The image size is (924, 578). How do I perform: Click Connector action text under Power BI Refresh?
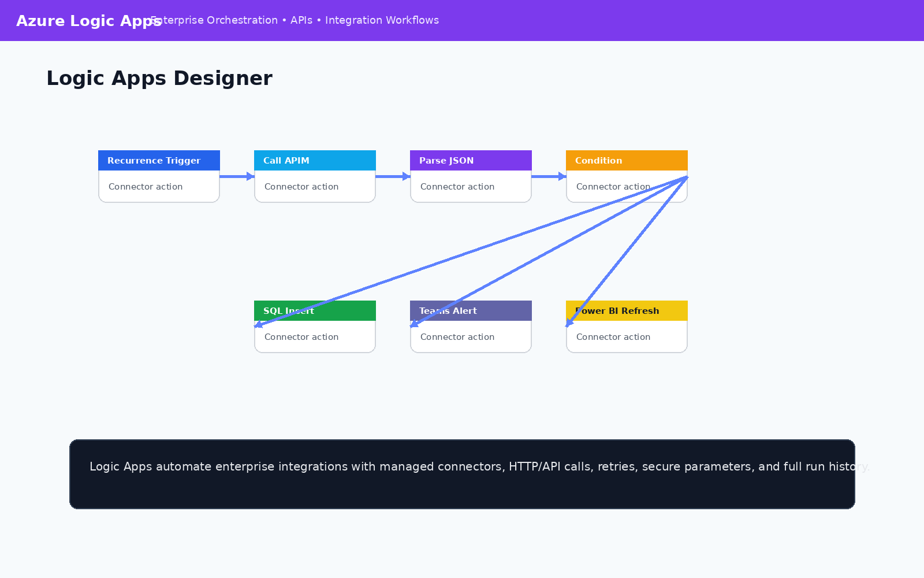coord(613,337)
